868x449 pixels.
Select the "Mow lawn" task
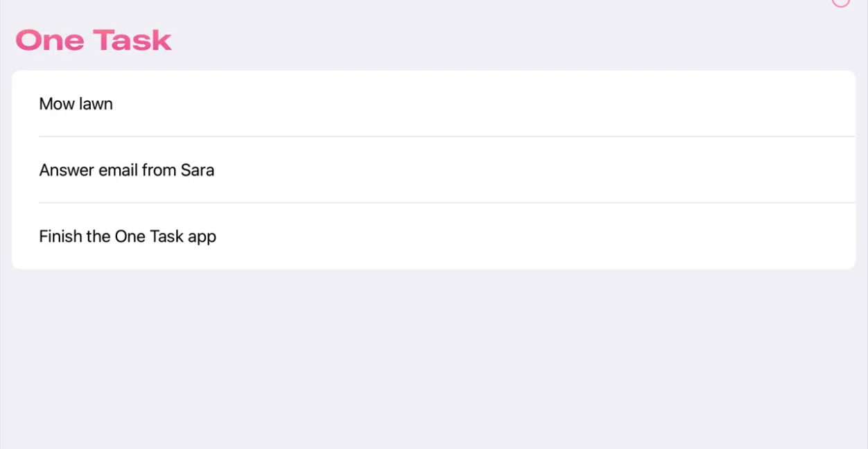click(x=76, y=104)
